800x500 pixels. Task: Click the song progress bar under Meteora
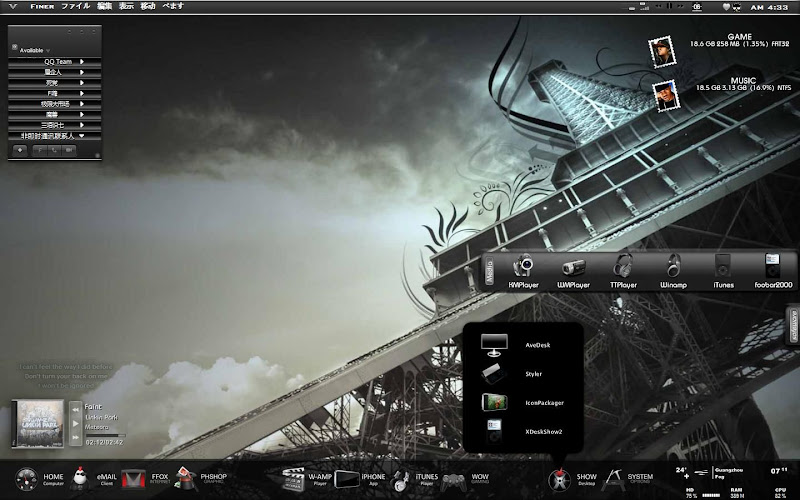pyautogui.click(x=104, y=433)
